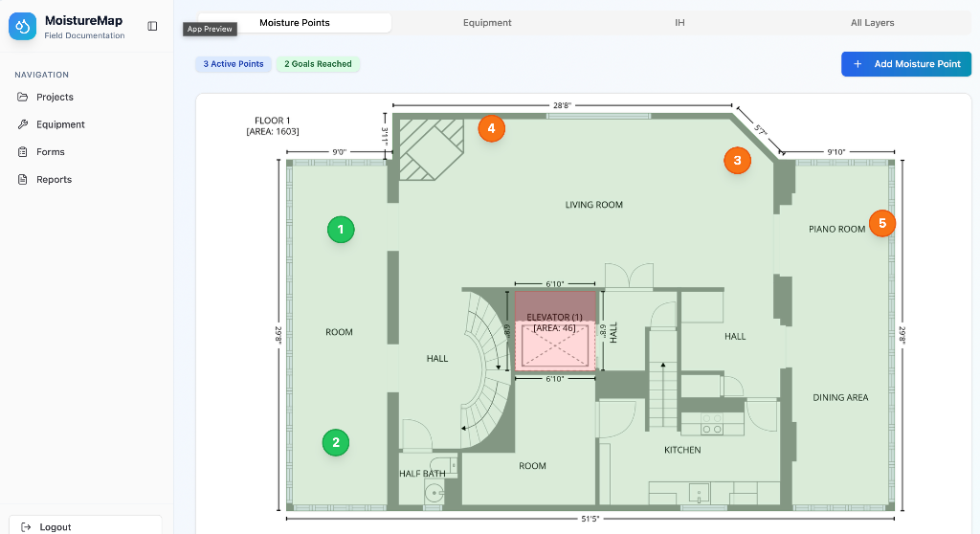Select orange moisture point marker 4
This screenshot has width=980, height=534.
[x=491, y=128]
